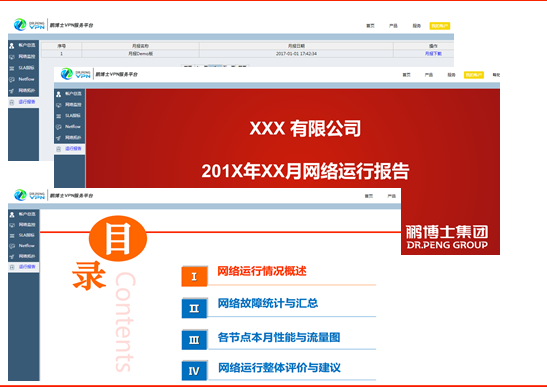Click row number 1 in the report table
Image resolution: width=547 pixels, height=387 pixels.
click(x=61, y=53)
